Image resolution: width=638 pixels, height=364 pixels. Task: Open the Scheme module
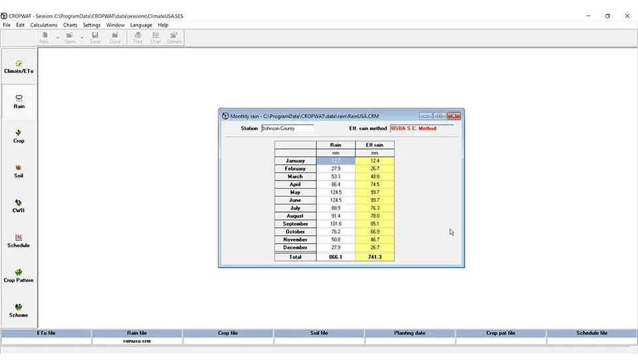pos(19,310)
